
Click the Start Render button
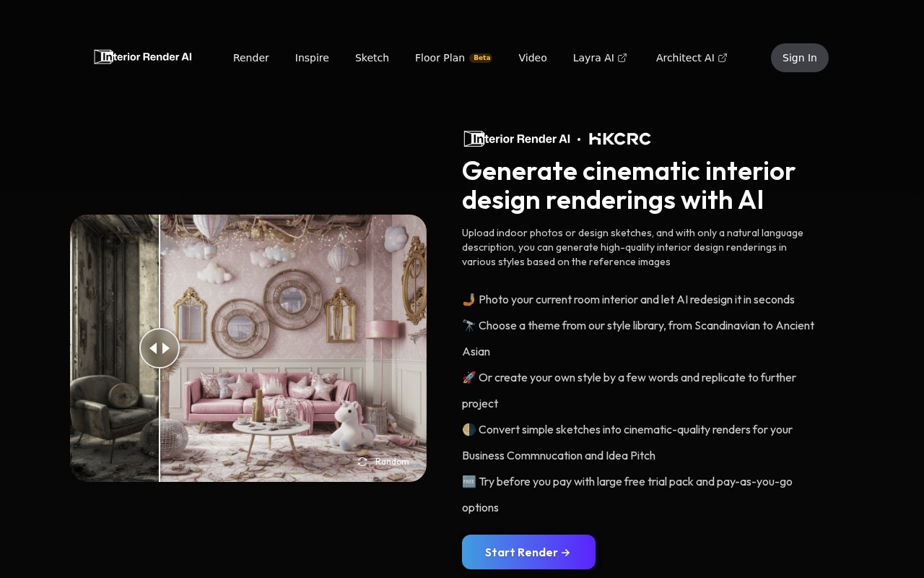528,552
